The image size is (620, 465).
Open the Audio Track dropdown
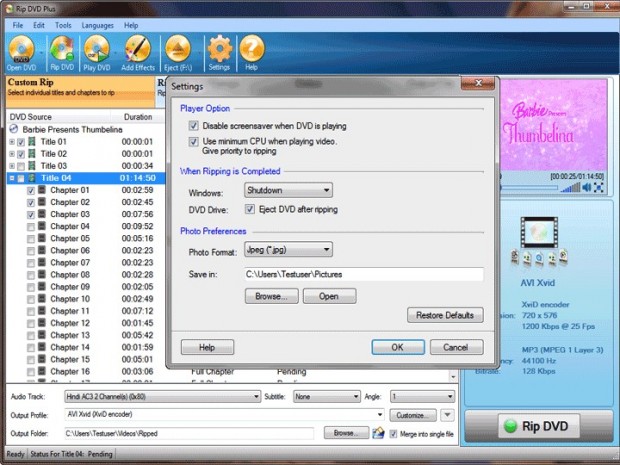162,396
